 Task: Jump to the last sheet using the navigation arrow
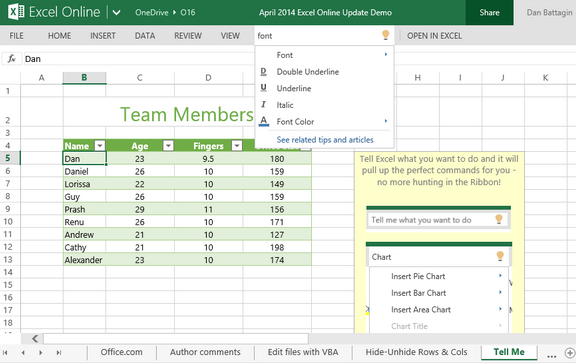[58, 353]
